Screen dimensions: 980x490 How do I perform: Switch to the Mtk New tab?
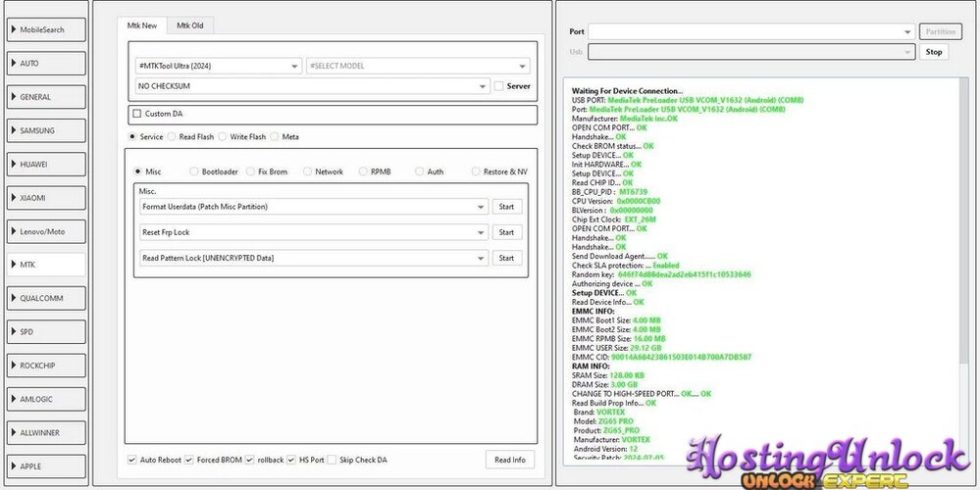(142, 25)
